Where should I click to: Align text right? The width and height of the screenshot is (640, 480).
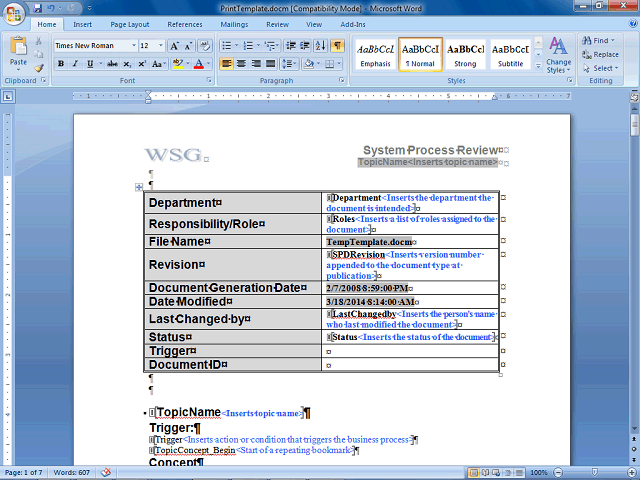(256, 64)
